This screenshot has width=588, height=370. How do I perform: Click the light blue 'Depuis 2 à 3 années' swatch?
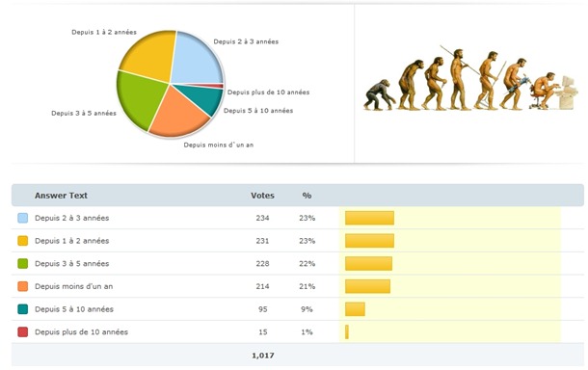(x=23, y=218)
